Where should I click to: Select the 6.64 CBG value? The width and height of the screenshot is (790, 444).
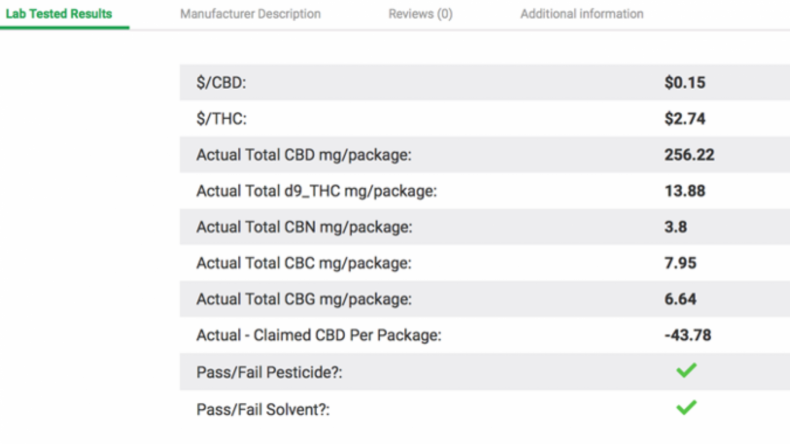(680, 299)
